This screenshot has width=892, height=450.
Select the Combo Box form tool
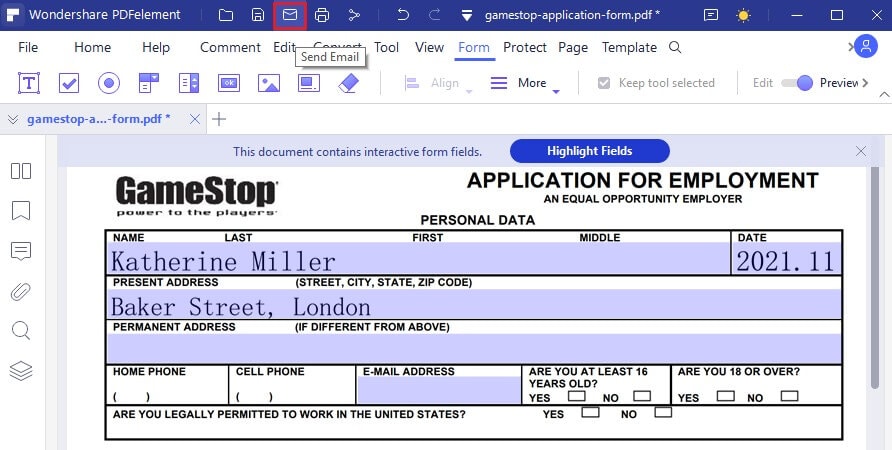coord(148,83)
